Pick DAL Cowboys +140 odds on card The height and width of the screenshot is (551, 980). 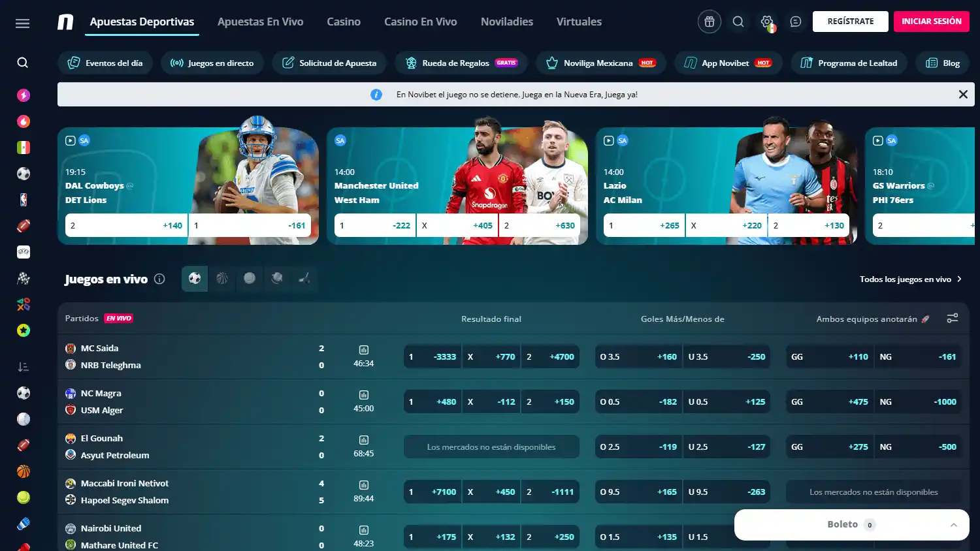[x=126, y=225]
